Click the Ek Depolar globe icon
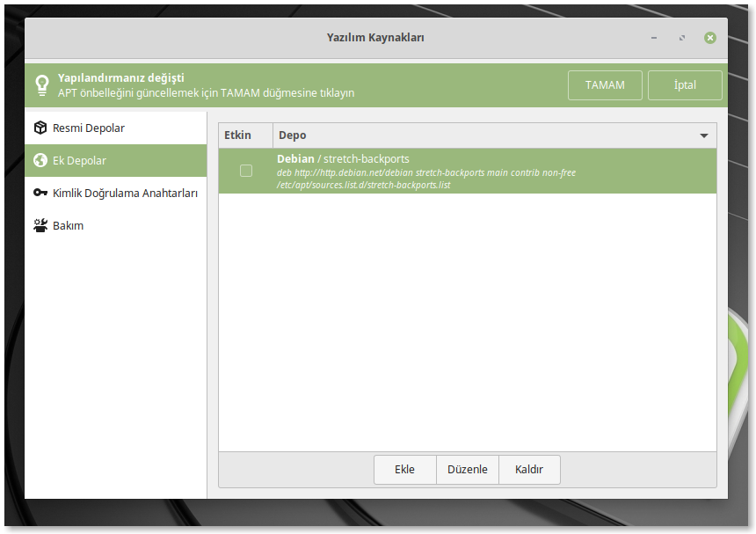Image resolution: width=756 pixels, height=534 pixels. (x=40, y=160)
